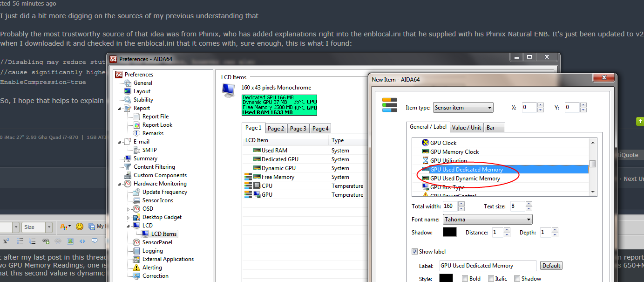
Task: Open Custom Components preferences
Action: tap(160, 175)
